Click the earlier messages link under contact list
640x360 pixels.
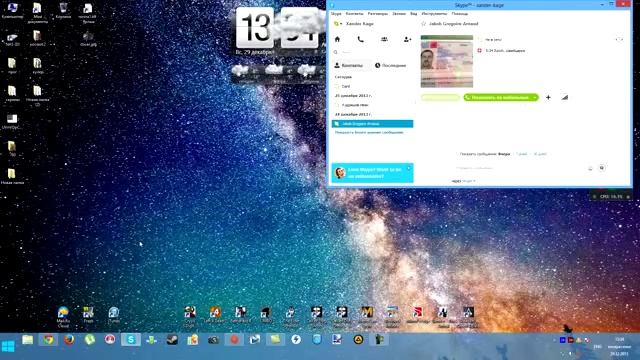(369, 132)
